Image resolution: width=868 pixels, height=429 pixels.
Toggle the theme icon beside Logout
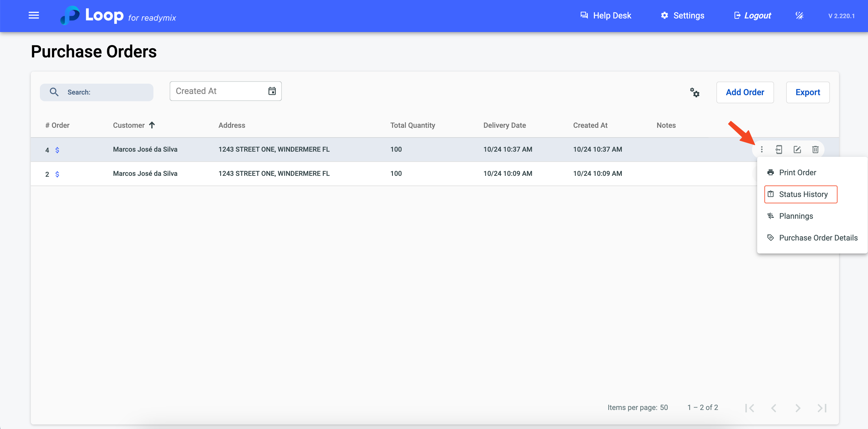[x=799, y=15]
